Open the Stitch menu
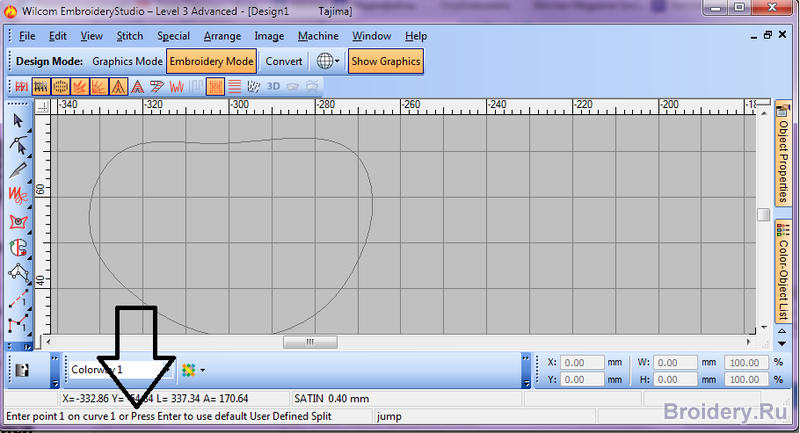 [129, 36]
